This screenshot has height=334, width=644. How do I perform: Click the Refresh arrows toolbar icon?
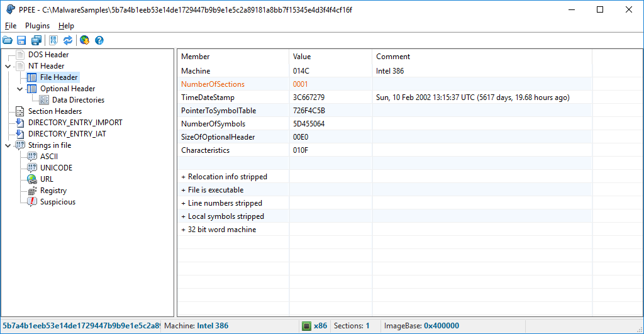pyautogui.click(x=68, y=40)
